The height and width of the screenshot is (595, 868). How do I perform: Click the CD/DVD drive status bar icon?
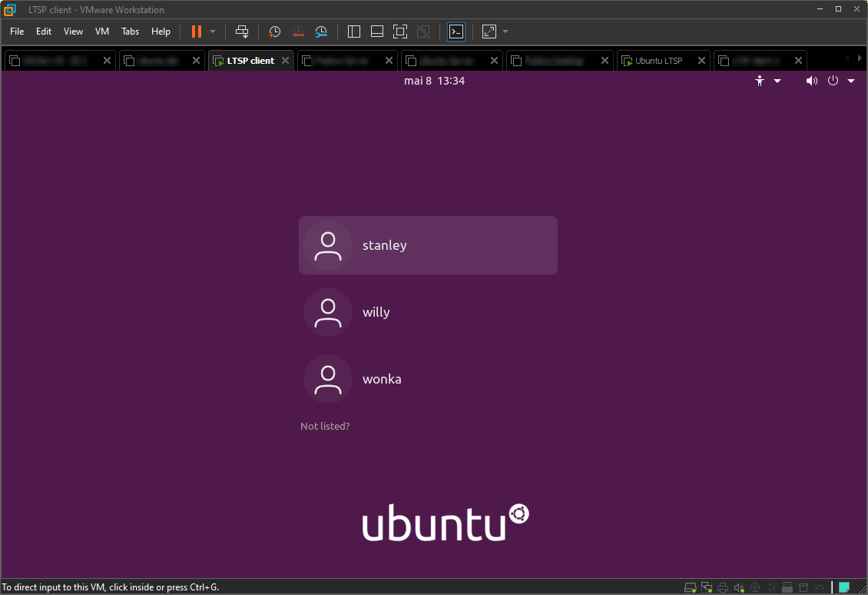(x=755, y=587)
